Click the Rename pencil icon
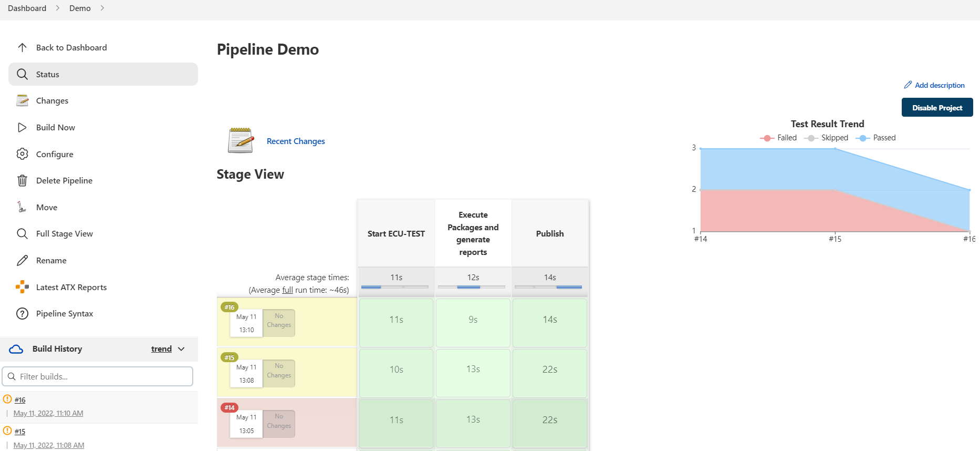980x451 pixels. (x=22, y=260)
